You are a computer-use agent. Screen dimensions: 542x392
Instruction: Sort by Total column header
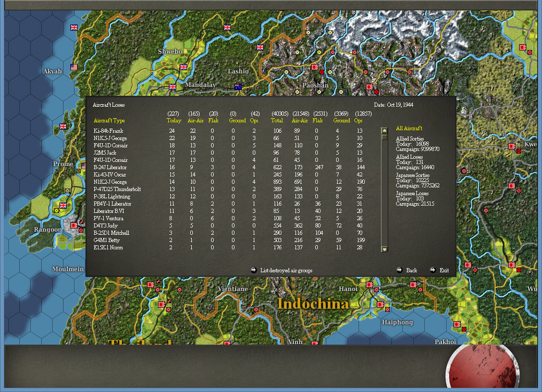click(277, 121)
